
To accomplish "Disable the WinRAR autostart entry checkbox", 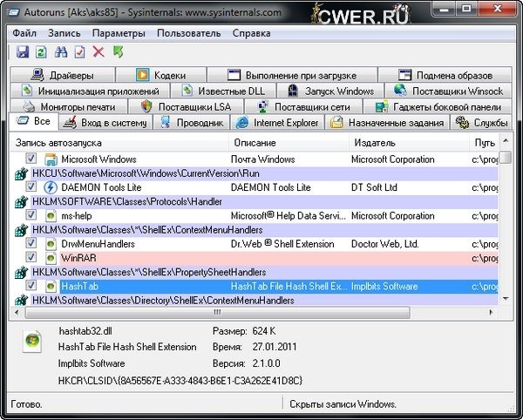I will [x=31, y=258].
